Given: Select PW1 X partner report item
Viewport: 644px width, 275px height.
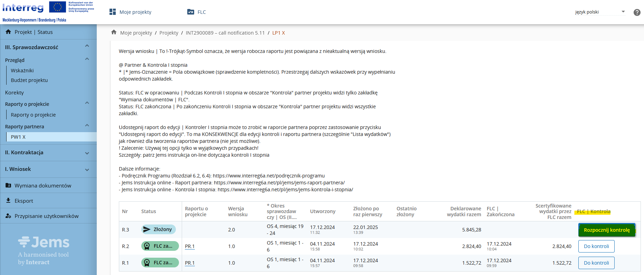Looking at the screenshot, I should [x=18, y=137].
